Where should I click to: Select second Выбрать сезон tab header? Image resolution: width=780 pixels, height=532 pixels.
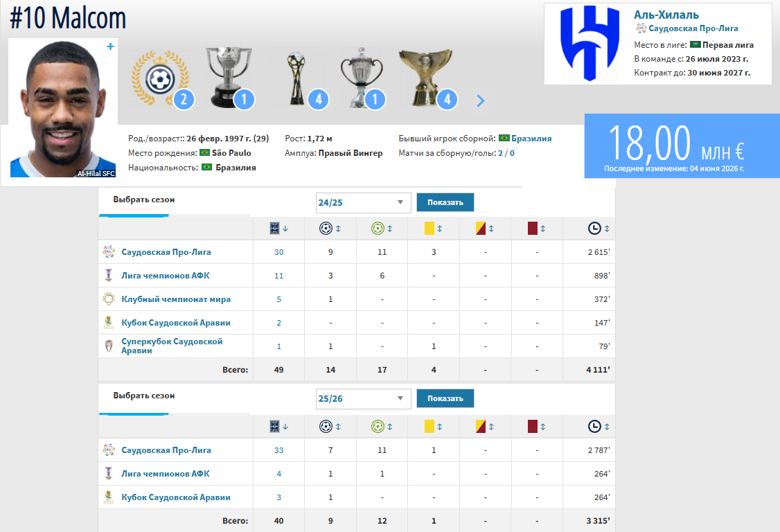pyautogui.click(x=144, y=396)
